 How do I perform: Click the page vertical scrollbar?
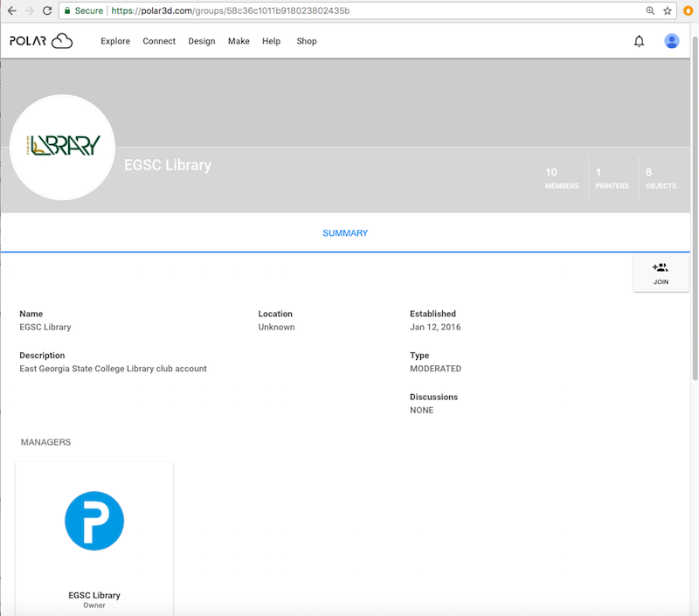[x=695, y=208]
